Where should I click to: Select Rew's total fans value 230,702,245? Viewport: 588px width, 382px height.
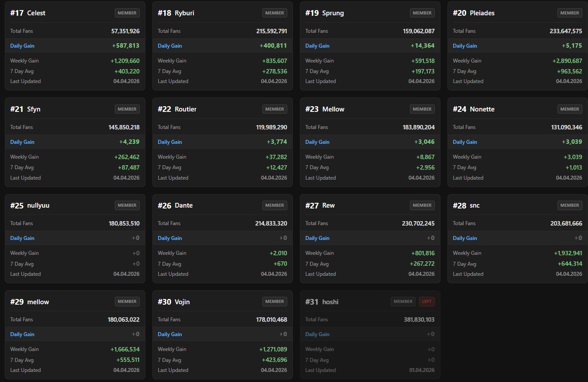pyautogui.click(x=418, y=223)
